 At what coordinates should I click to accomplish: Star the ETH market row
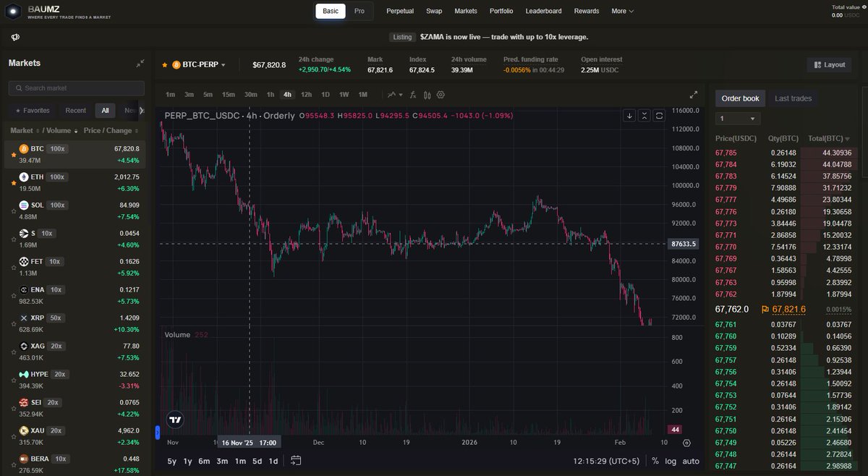point(13,184)
